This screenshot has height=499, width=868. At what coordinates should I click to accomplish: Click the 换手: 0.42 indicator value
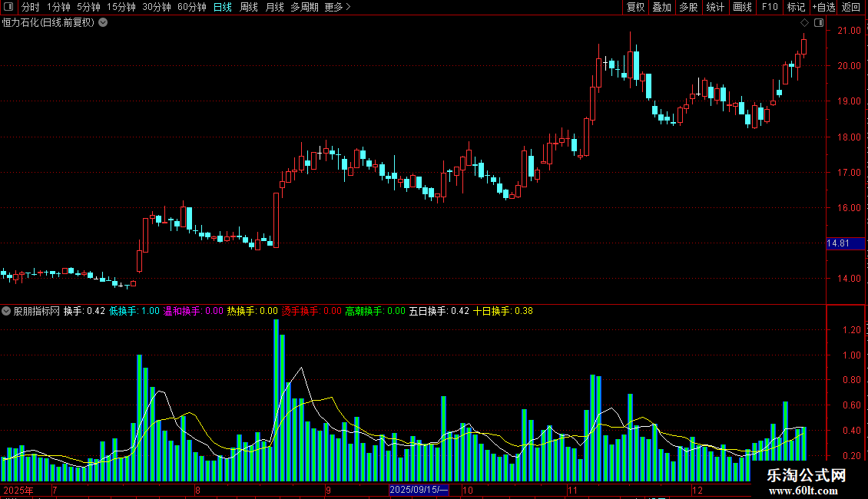pyautogui.click(x=84, y=311)
